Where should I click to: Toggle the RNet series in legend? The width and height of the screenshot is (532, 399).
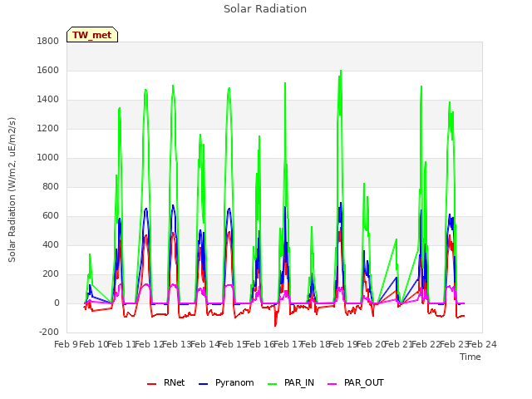(165, 382)
